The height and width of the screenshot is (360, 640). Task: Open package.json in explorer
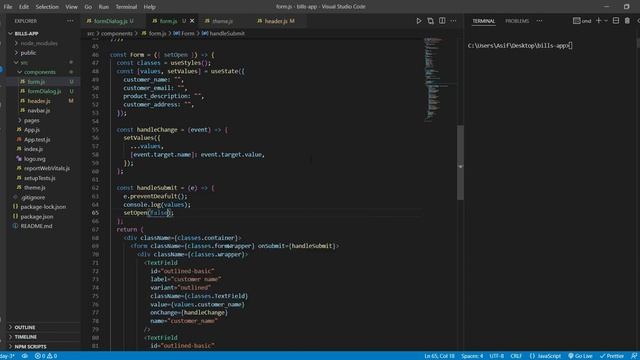(37, 216)
